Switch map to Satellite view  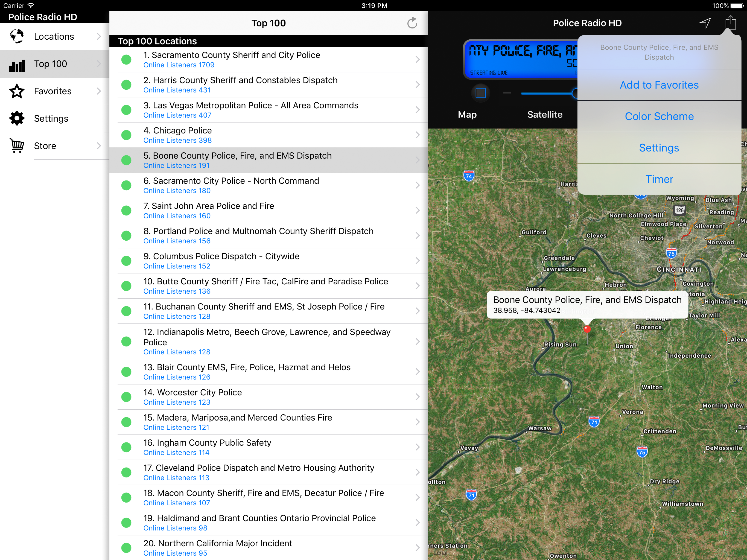(545, 115)
